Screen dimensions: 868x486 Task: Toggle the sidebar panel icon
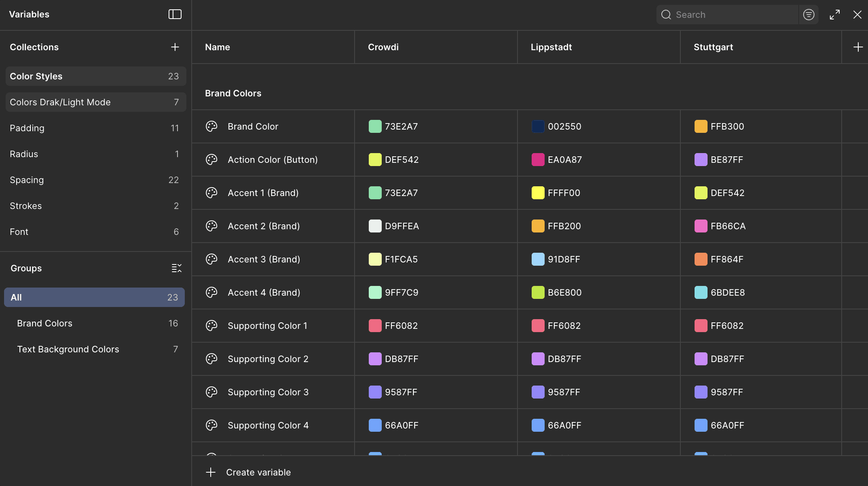point(175,15)
